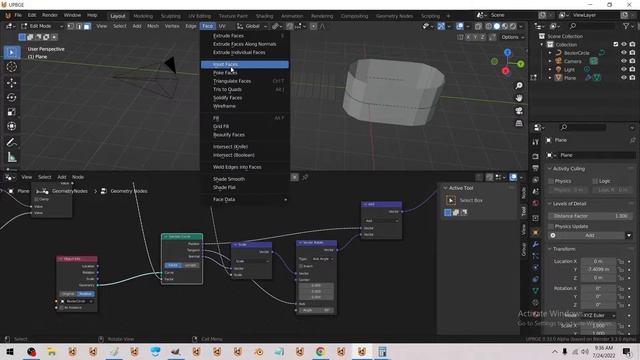Image resolution: width=640 pixels, height=360 pixels.
Task: Toggle X-ray mode in viewport header
Action: pyautogui.click(x=478, y=26)
